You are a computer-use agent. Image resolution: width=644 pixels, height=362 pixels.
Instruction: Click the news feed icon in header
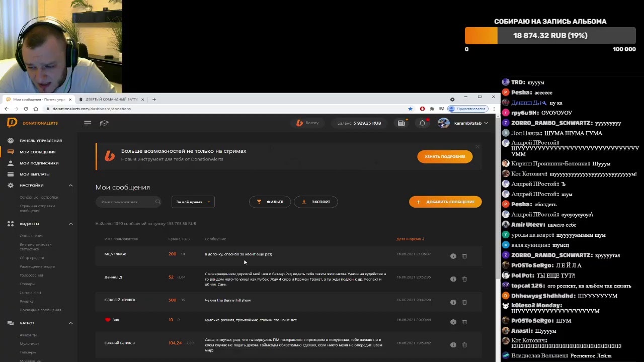[x=401, y=123]
